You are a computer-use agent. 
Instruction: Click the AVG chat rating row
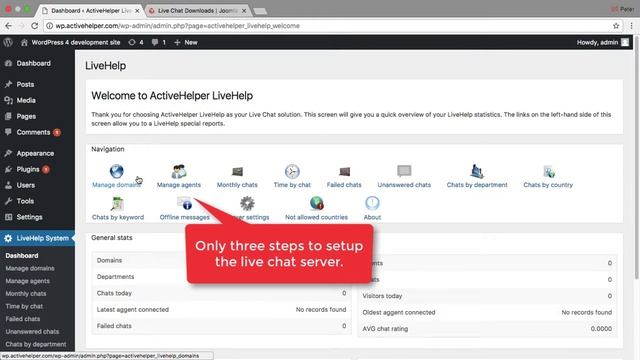[487, 329]
